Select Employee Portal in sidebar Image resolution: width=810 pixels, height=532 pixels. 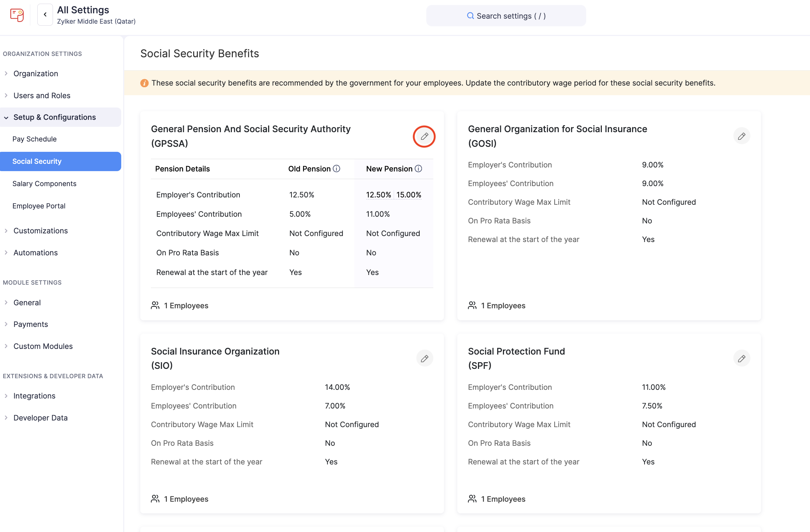(x=39, y=206)
